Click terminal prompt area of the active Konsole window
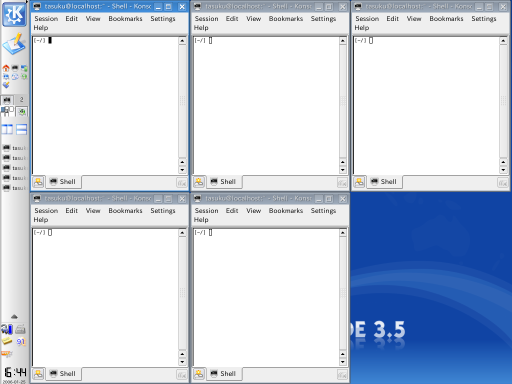This screenshot has width=512, height=384. (x=105, y=105)
